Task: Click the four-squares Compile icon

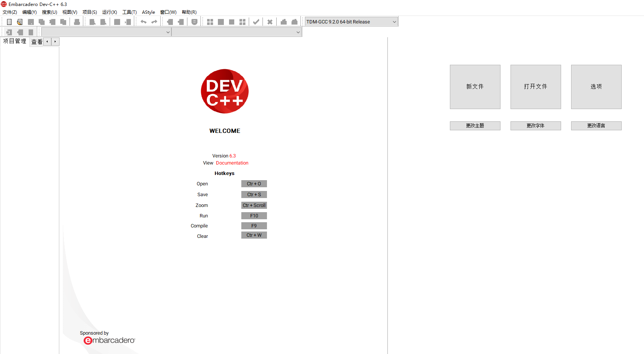Action: coord(210,22)
